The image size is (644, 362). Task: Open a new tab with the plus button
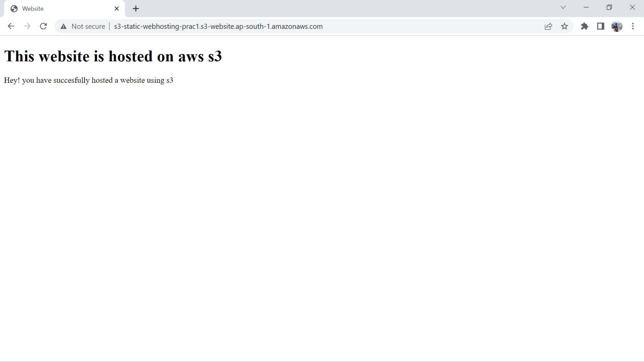coord(136,8)
